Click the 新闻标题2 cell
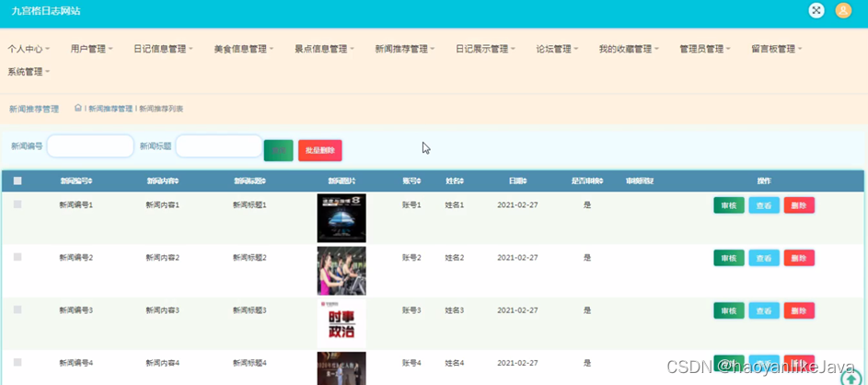Viewport: 868px width, 385px height. (x=249, y=257)
